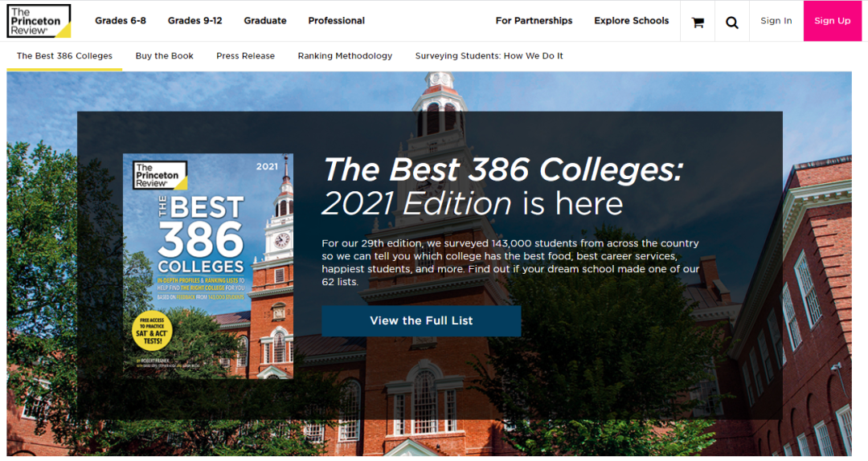Click the Best 386 Colleges book cover

[x=208, y=266]
